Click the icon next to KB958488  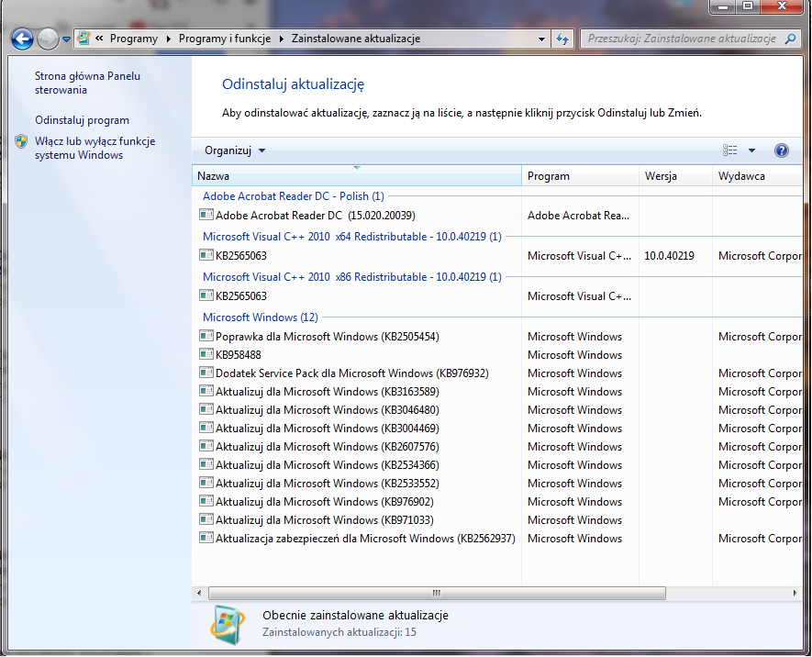(206, 354)
